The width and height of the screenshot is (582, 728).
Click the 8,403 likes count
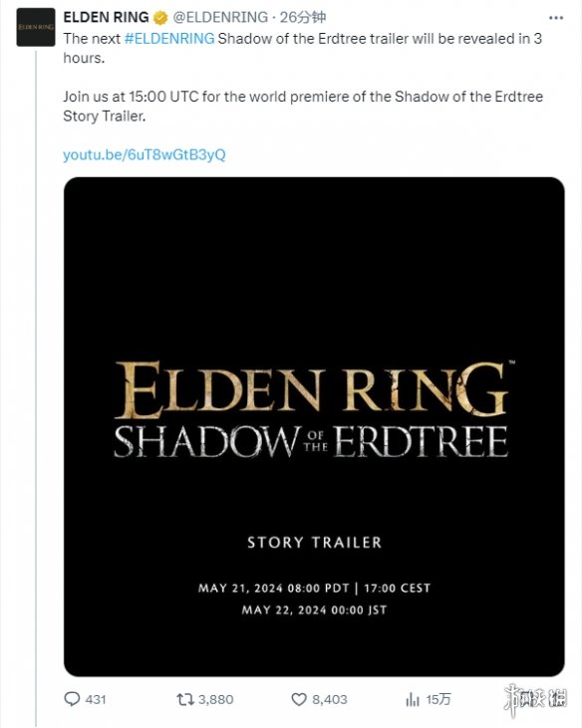329,700
